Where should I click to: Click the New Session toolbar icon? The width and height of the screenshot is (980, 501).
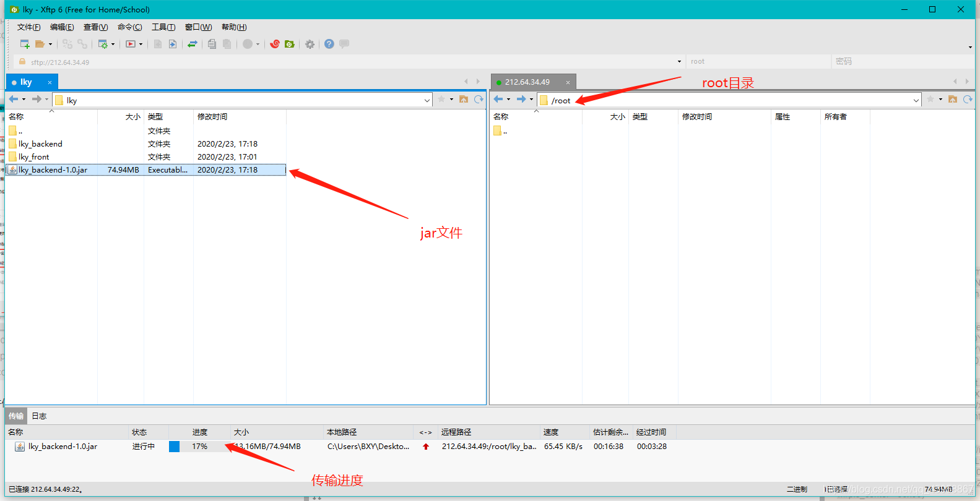[x=25, y=44]
